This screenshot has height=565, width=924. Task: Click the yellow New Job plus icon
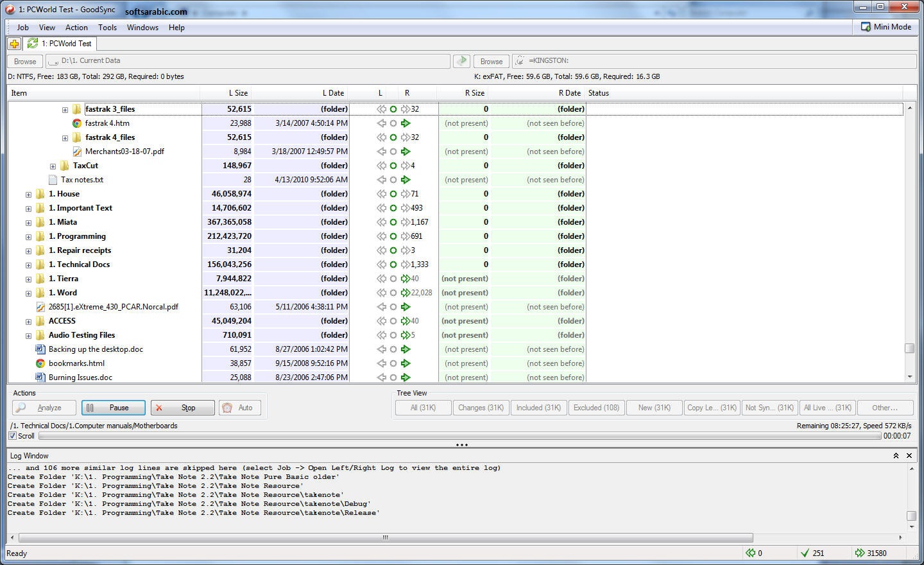pos(14,44)
